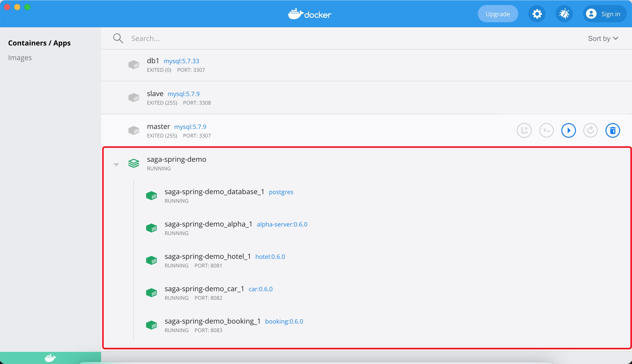Image resolution: width=632 pixels, height=364 pixels.
Task: Open the booking:0.6.0 image link
Action: [x=284, y=322]
